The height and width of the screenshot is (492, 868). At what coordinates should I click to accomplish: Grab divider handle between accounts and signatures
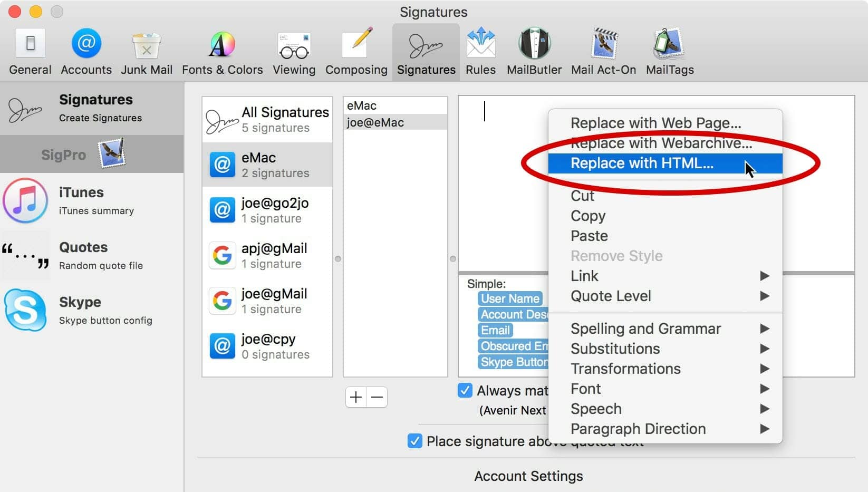338,259
